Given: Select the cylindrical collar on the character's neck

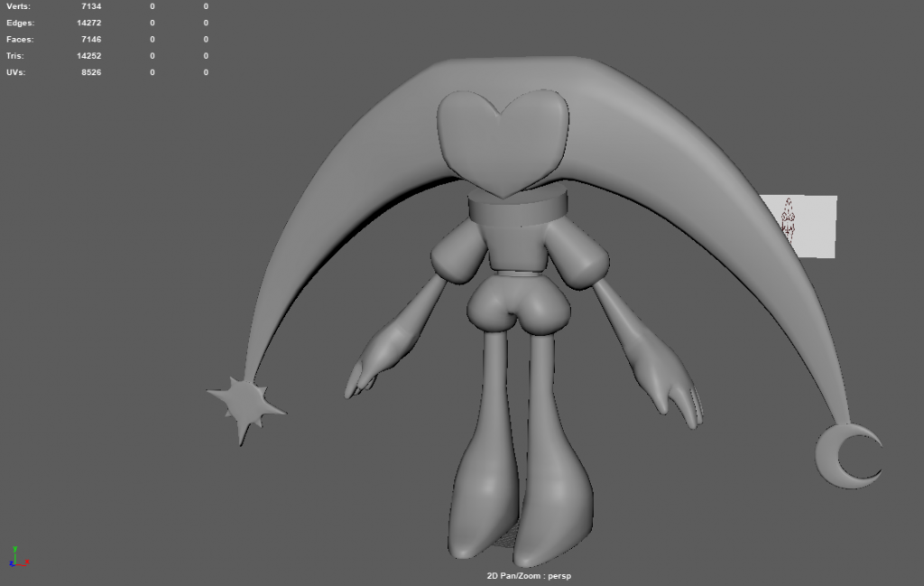Looking at the screenshot, I should click(x=518, y=207).
